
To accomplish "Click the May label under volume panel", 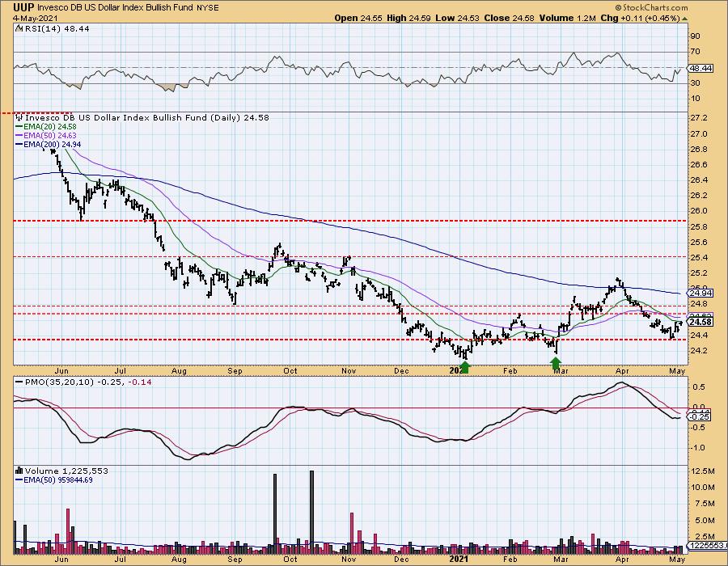I will [677, 559].
